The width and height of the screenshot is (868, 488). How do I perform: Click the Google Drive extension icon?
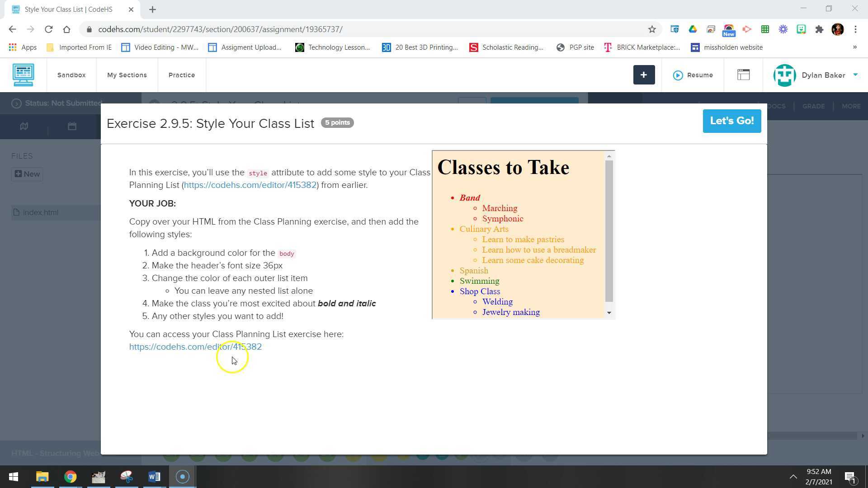click(x=693, y=29)
